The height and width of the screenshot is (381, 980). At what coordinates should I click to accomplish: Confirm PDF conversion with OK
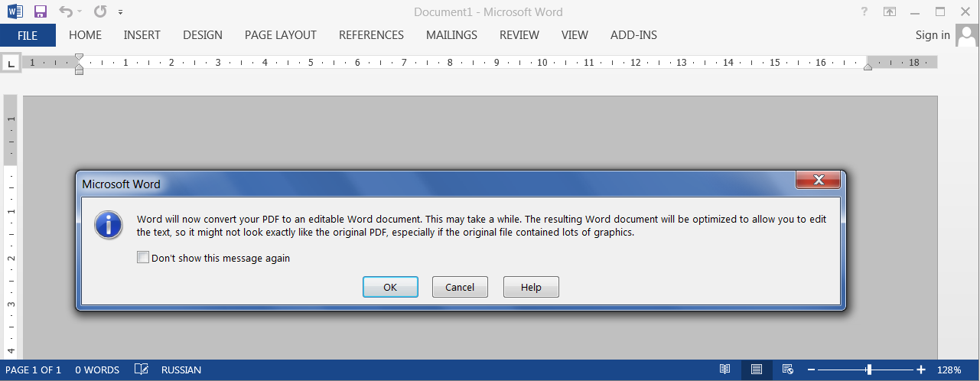390,287
